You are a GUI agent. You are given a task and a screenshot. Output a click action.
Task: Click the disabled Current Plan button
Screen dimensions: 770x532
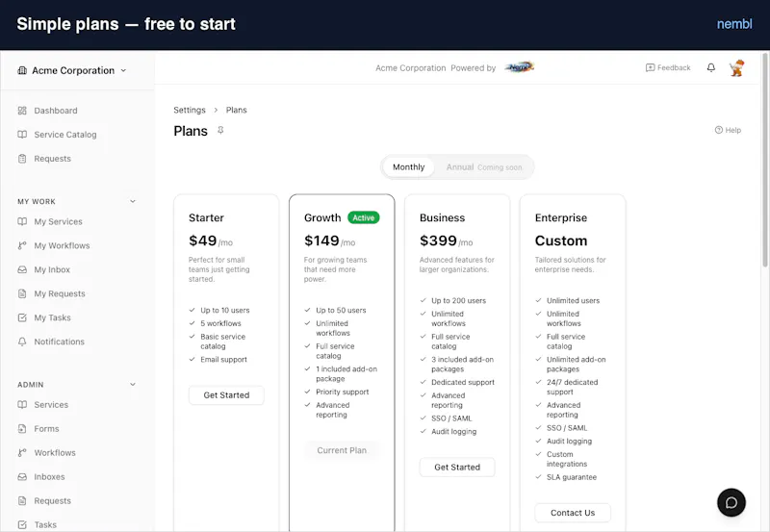pyautogui.click(x=342, y=450)
